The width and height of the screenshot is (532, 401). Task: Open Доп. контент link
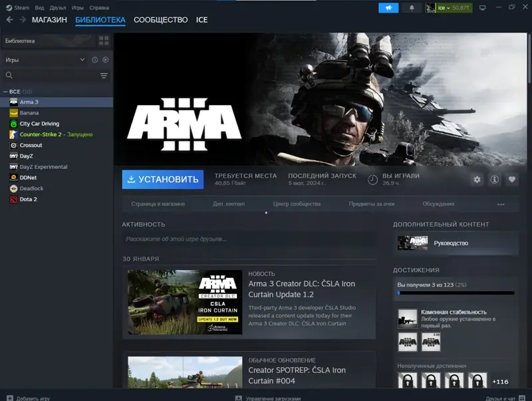click(229, 204)
